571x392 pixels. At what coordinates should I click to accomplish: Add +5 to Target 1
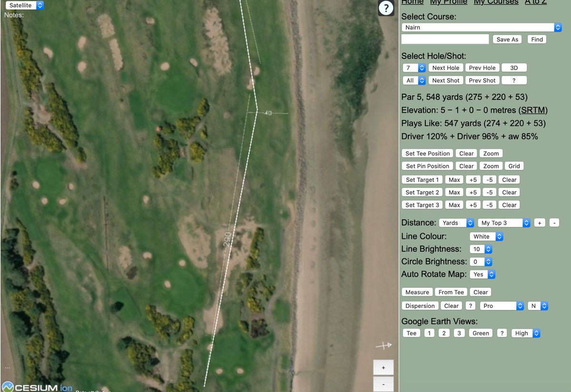click(x=473, y=180)
